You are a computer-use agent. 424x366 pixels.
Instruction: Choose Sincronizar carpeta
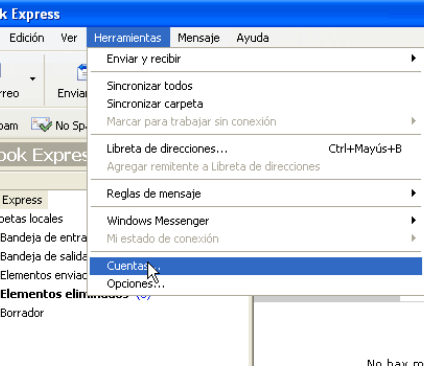(256, 104)
